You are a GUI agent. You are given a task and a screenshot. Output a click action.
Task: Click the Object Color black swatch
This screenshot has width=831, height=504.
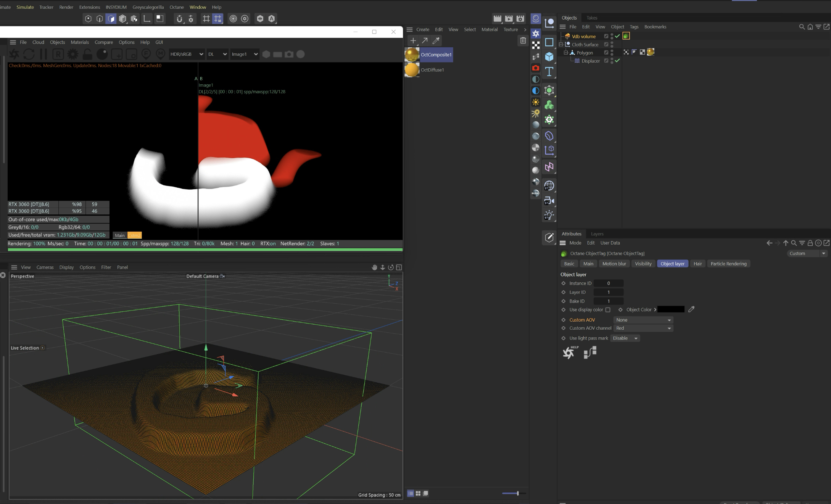point(671,309)
